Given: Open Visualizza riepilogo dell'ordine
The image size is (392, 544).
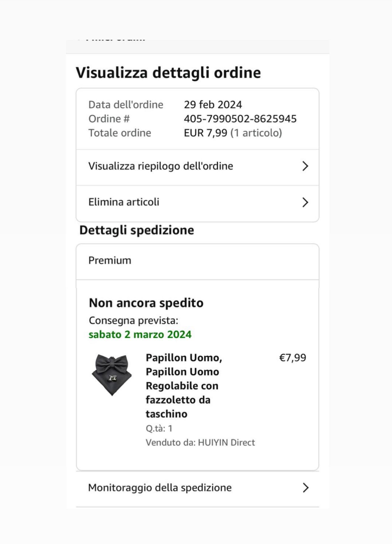Looking at the screenshot, I should coord(161,166).
